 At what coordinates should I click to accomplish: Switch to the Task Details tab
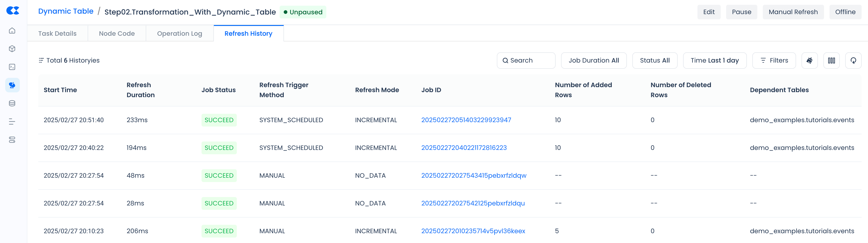pos(57,34)
